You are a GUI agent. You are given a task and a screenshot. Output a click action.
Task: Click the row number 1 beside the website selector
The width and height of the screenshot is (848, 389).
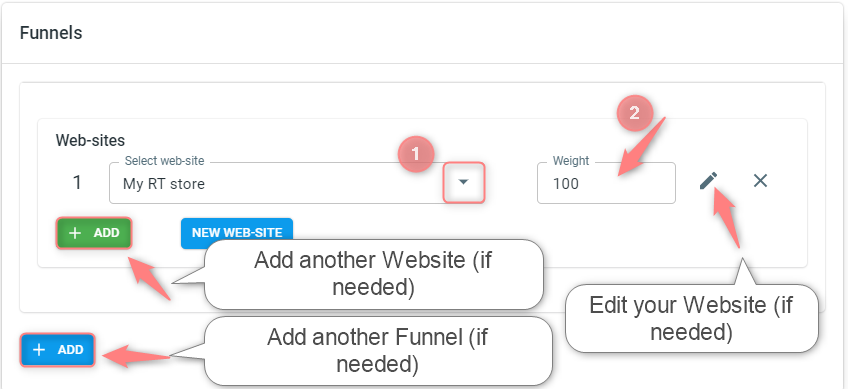click(x=77, y=183)
